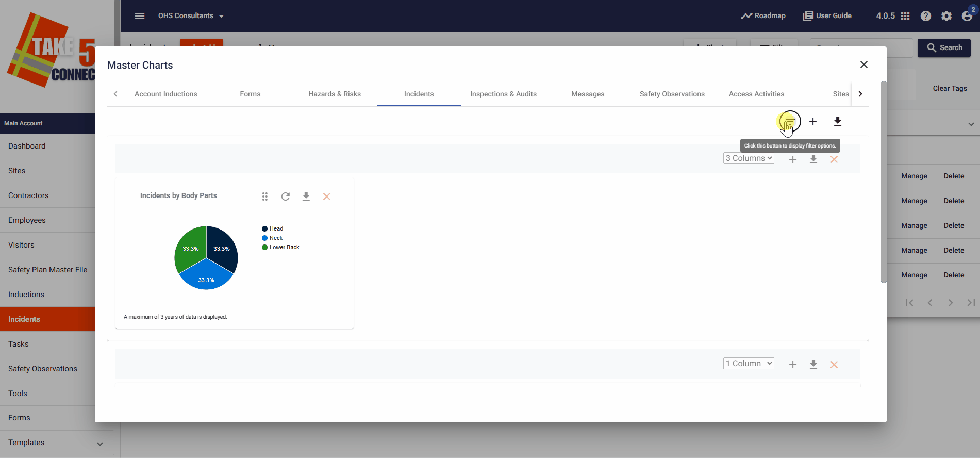Switch to the Messages tab
Image resolution: width=980 pixels, height=458 pixels.
point(588,94)
